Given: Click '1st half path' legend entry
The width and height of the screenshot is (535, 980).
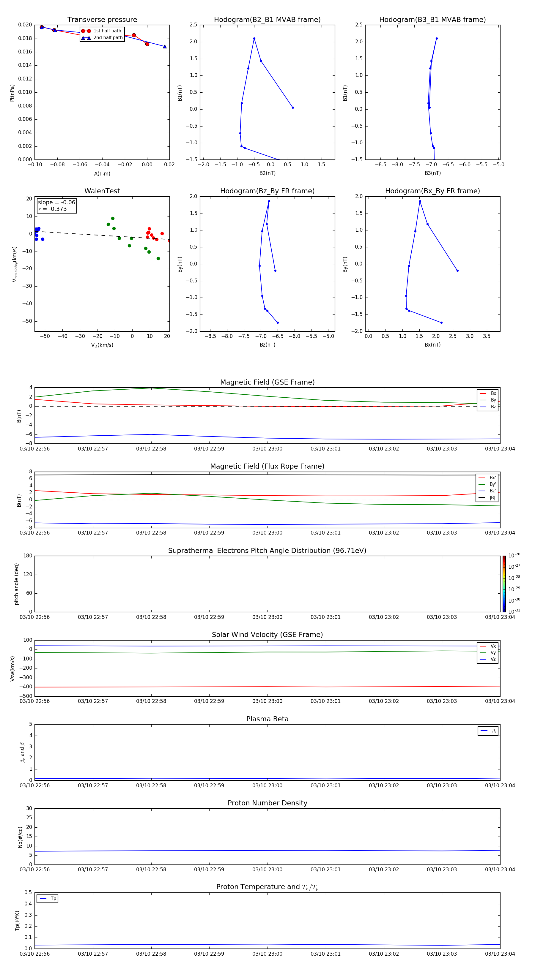Looking at the screenshot, I should pyautogui.click(x=102, y=31).
